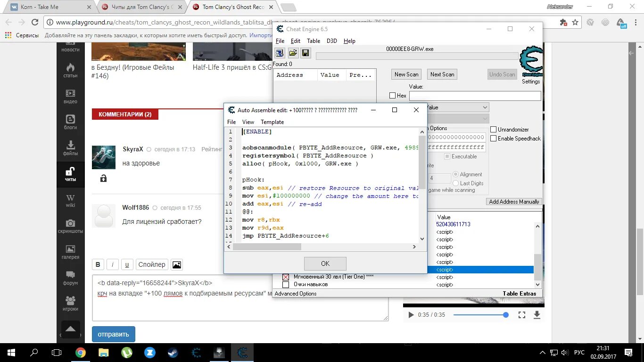Open Table Extras in Cheat Engine
Viewport: 644px width, 362px height.
click(x=519, y=294)
